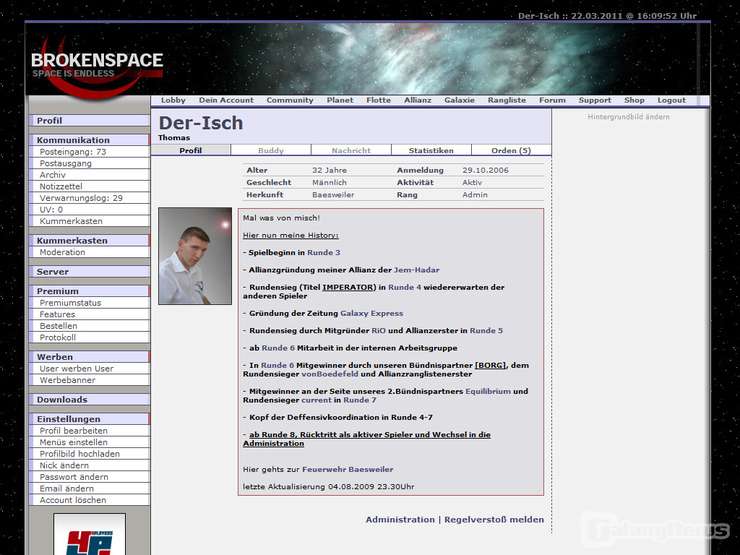Image resolution: width=740 pixels, height=555 pixels.
Task: Click the Werben section header
Action: point(89,357)
